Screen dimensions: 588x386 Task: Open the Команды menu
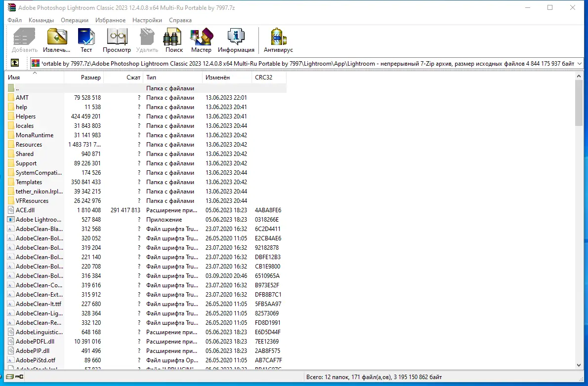click(x=41, y=20)
